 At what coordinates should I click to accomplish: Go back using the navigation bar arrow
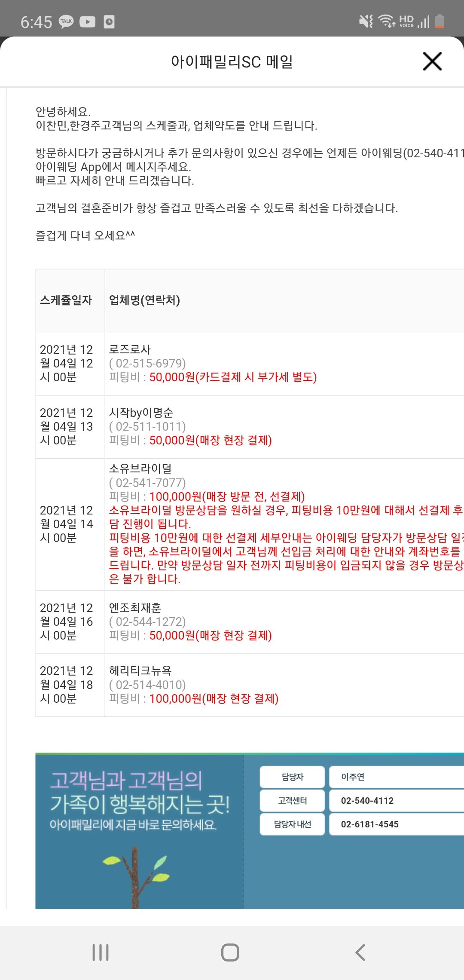[360, 952]
